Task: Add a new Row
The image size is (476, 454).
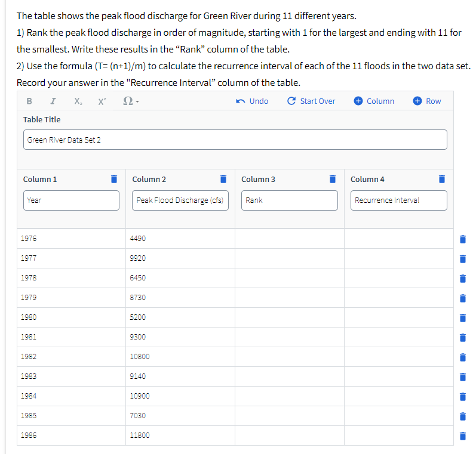Action: coord(427,101)
